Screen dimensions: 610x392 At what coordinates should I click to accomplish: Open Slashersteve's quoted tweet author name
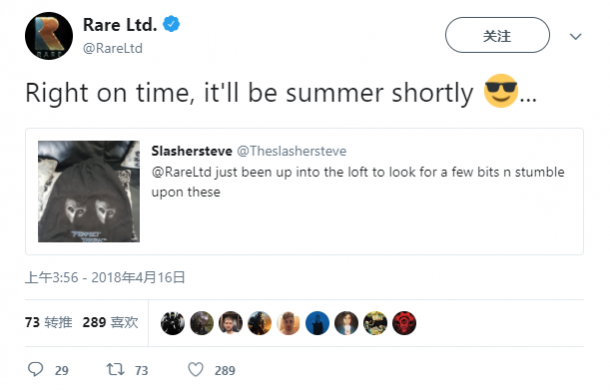click(192, 151)
